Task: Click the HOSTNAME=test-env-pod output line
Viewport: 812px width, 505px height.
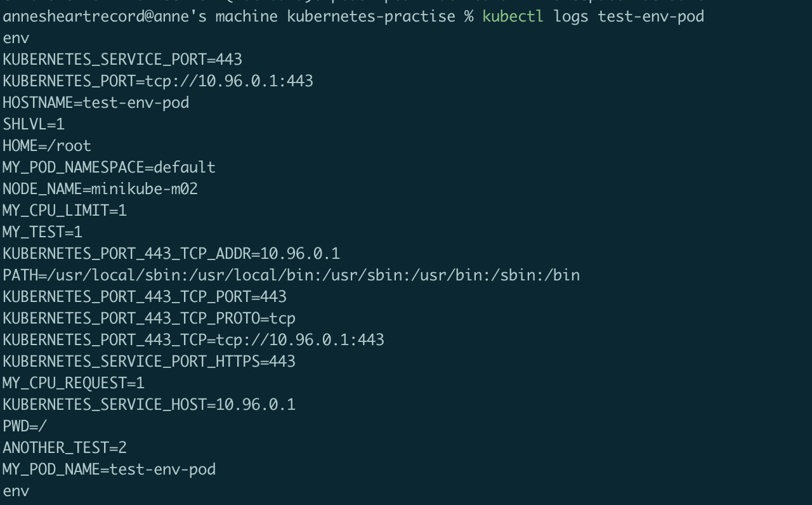Action: tap(96, 103)
